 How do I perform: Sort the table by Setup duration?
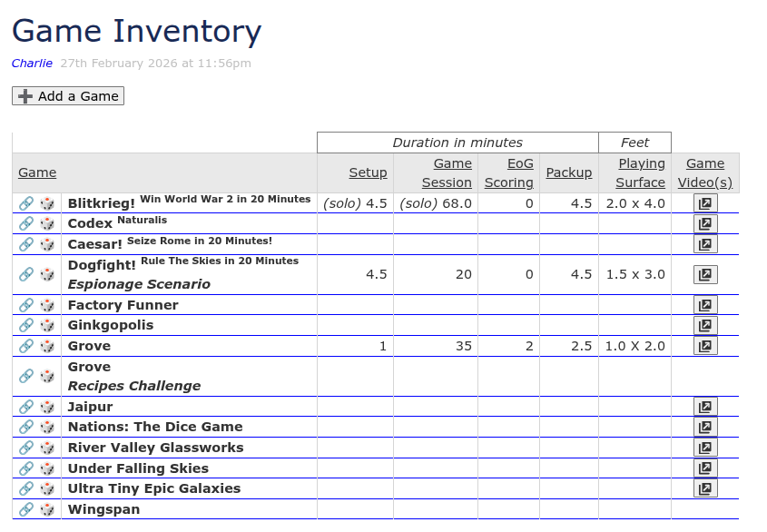pos(368,172)
